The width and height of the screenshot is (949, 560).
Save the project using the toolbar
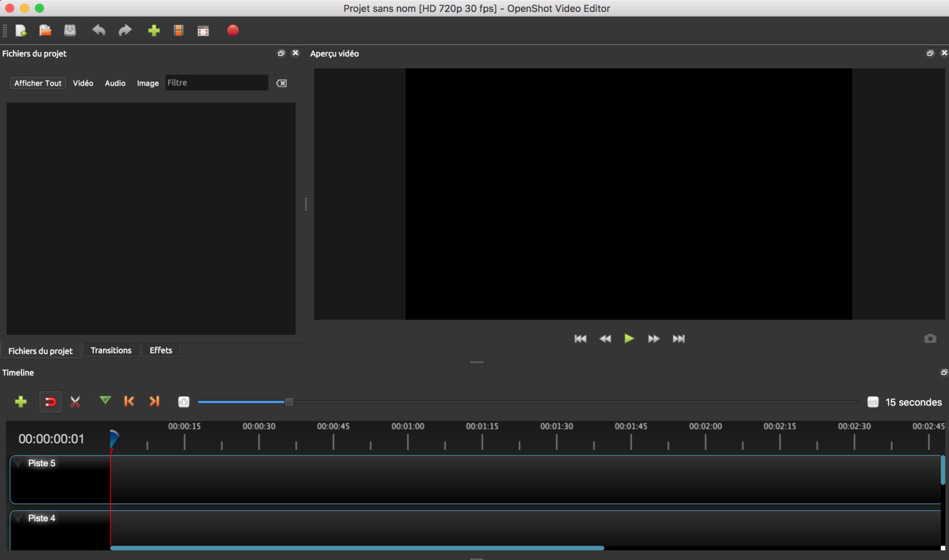pyautogui.click(x=70, y=31)
